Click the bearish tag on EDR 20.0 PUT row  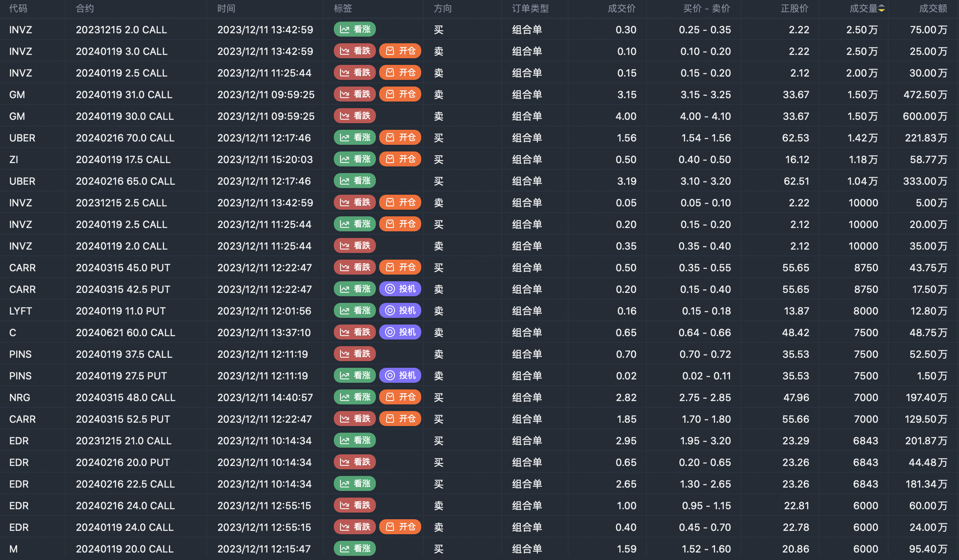(x=355, y=462)
